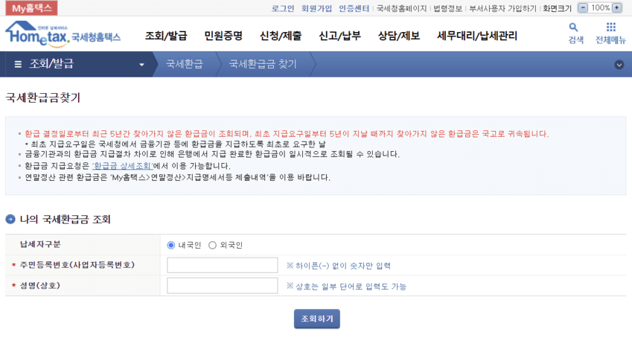The width and height of the screenshot is (632, 364).
Task: Open the 전체메뉴 grid icon
Action: (x=611, y=27)
